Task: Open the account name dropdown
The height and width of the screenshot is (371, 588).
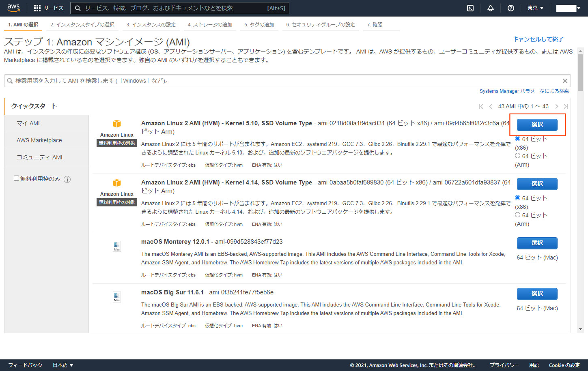Action: pyautogui.click(x=569, y=8)
